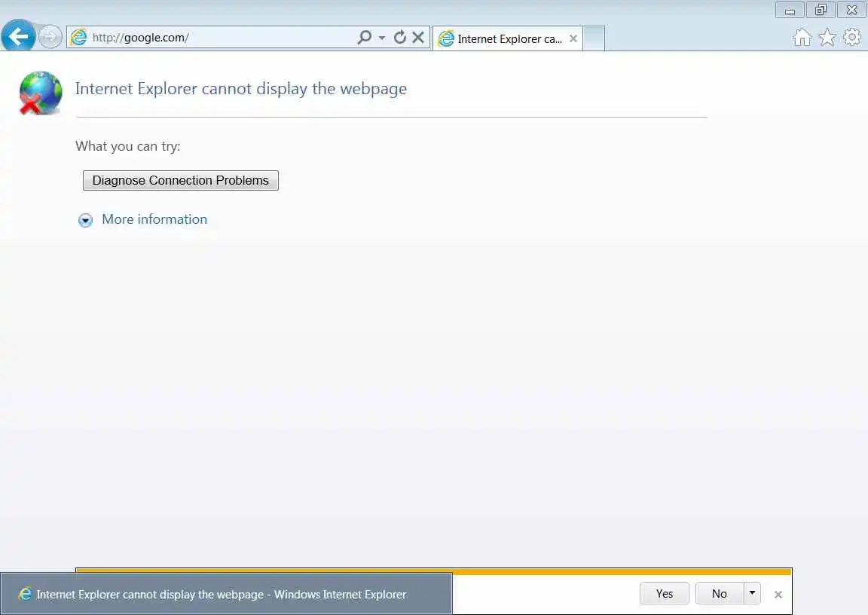868x615 pixels.
Task: Minimize the browser window
Action: click(x=790, y=10)
